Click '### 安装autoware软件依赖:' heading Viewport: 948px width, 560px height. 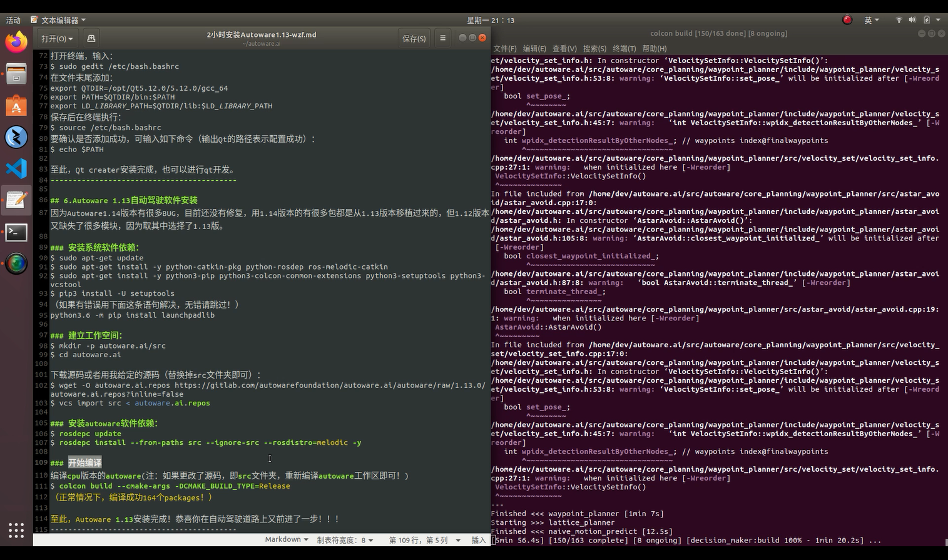click(x=104, y=423)
